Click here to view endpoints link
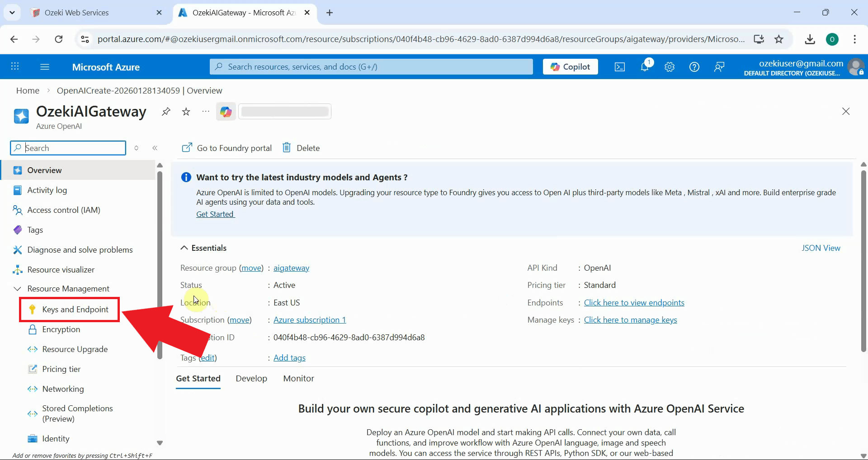The height and width of the screenshot is (460, 868). coord(634,303)
